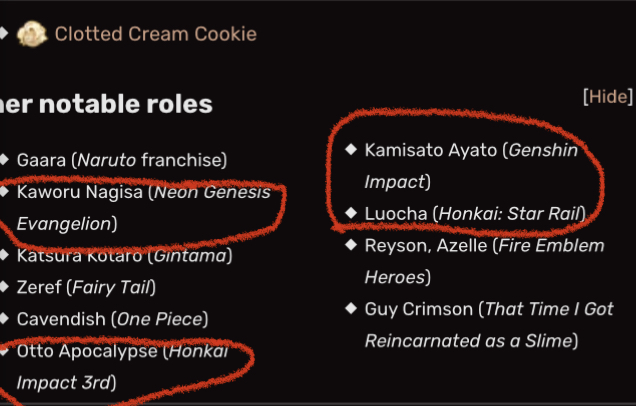Select the Luocha Honkai: Star Rail entry
This screenshot has width=636, height=406.
tap(475, 214)
